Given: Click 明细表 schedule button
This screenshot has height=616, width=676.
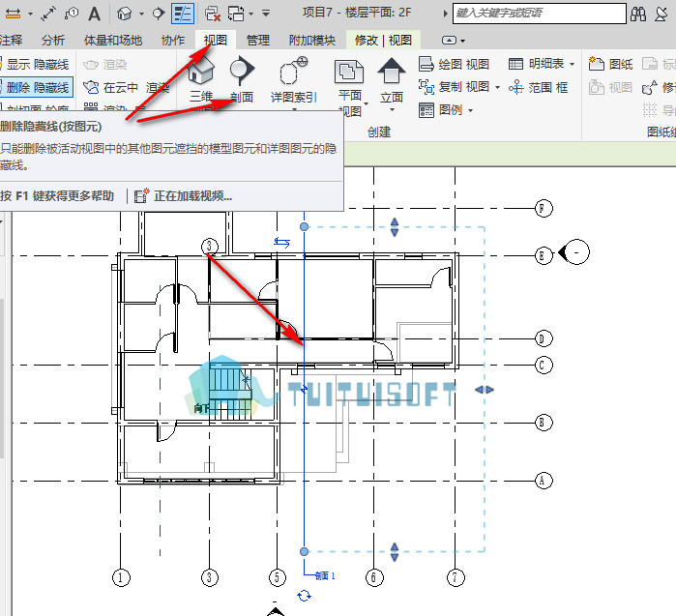Looking at the screenshot, I should coord(537,64).
